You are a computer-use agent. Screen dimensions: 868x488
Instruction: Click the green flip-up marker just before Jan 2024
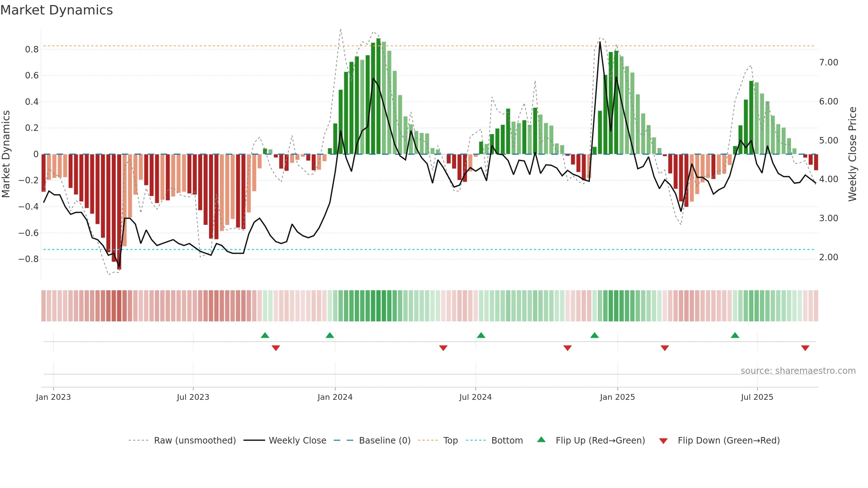click(x=330, y=335)
